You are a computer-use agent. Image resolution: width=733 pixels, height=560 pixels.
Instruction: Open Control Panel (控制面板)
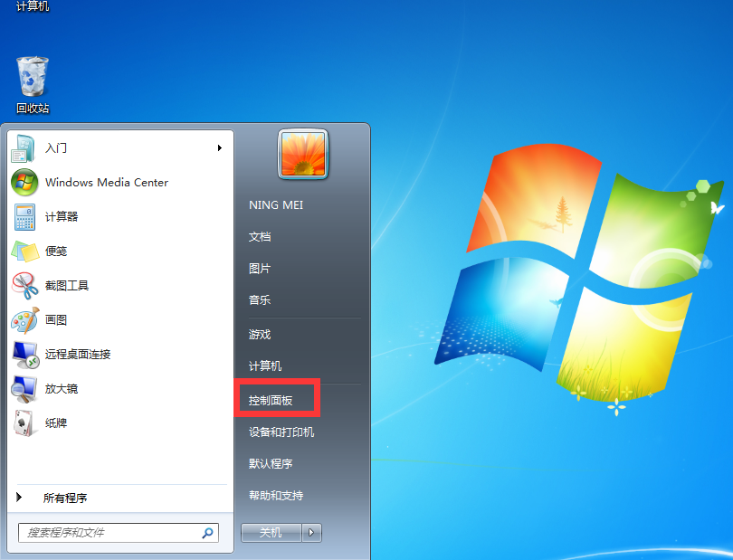pyautogui.click(x=271, y=399)
